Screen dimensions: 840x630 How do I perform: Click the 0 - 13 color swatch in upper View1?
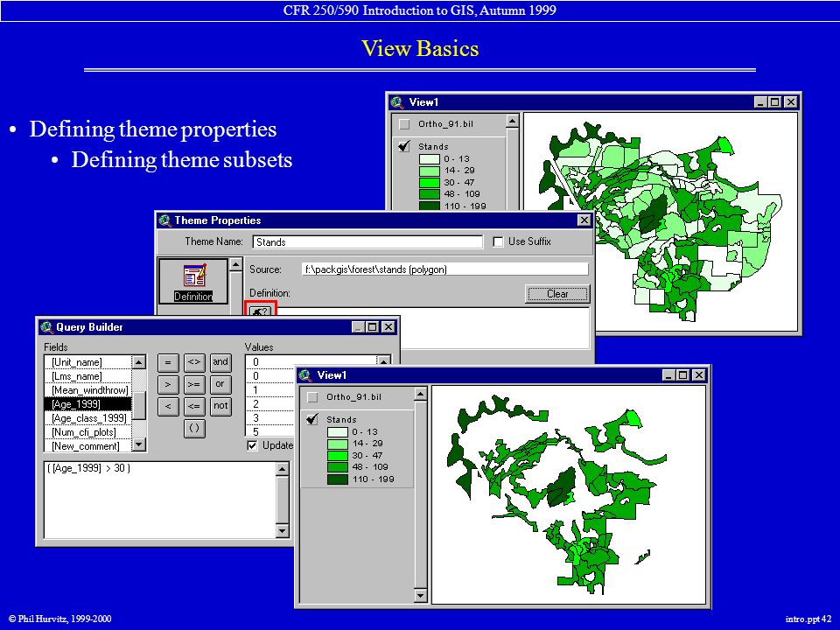[429, 159]
